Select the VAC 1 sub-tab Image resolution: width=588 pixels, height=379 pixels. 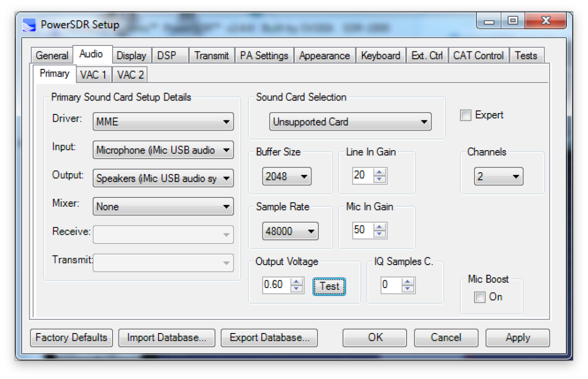[x=93, y=75]
